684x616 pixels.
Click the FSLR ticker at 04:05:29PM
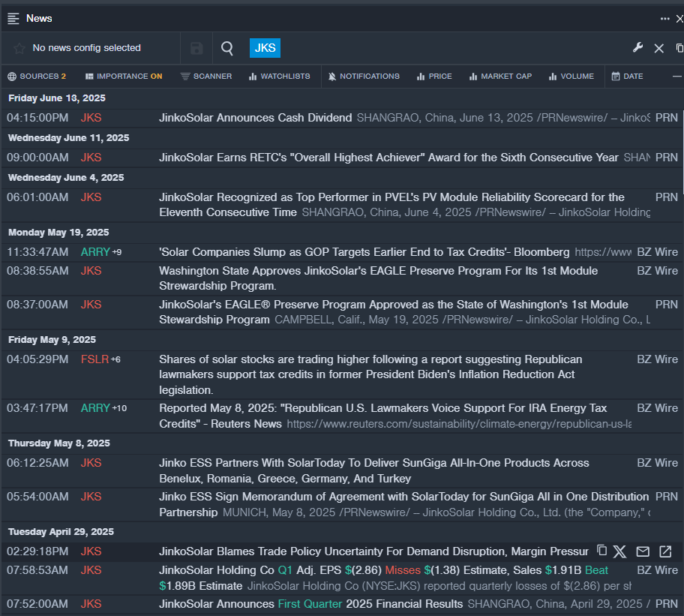94,359
